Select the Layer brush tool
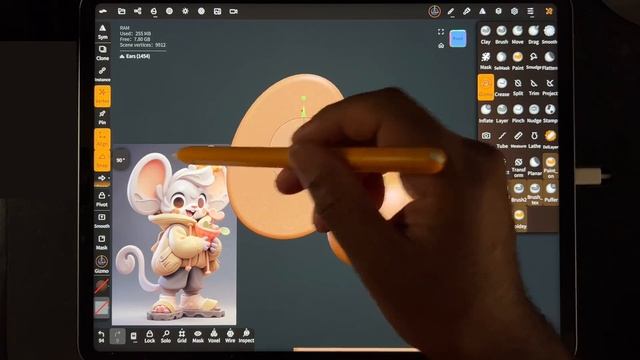This screenshot has width=640, height=360. click(502, 114)
